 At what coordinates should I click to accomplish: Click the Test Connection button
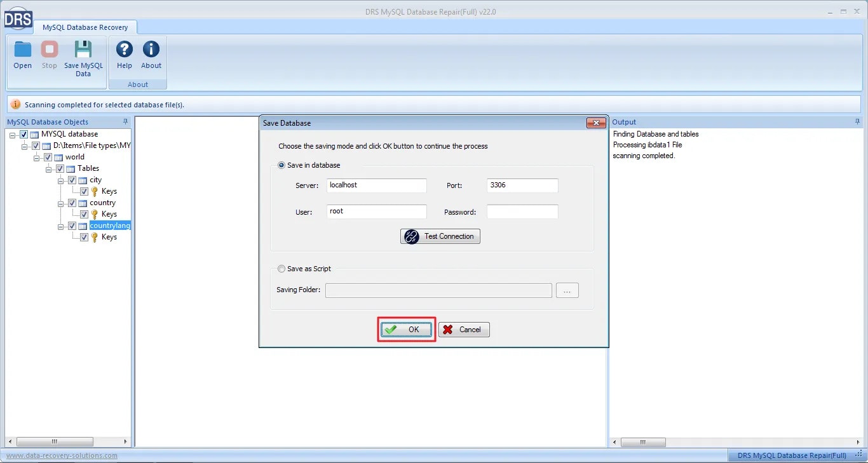[x=440, y=236]
